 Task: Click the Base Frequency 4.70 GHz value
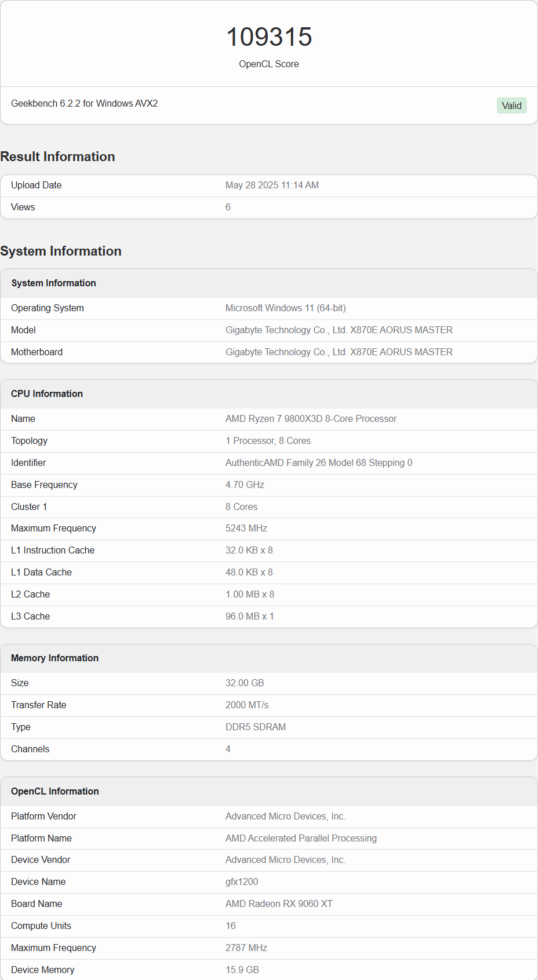(245, 484)
